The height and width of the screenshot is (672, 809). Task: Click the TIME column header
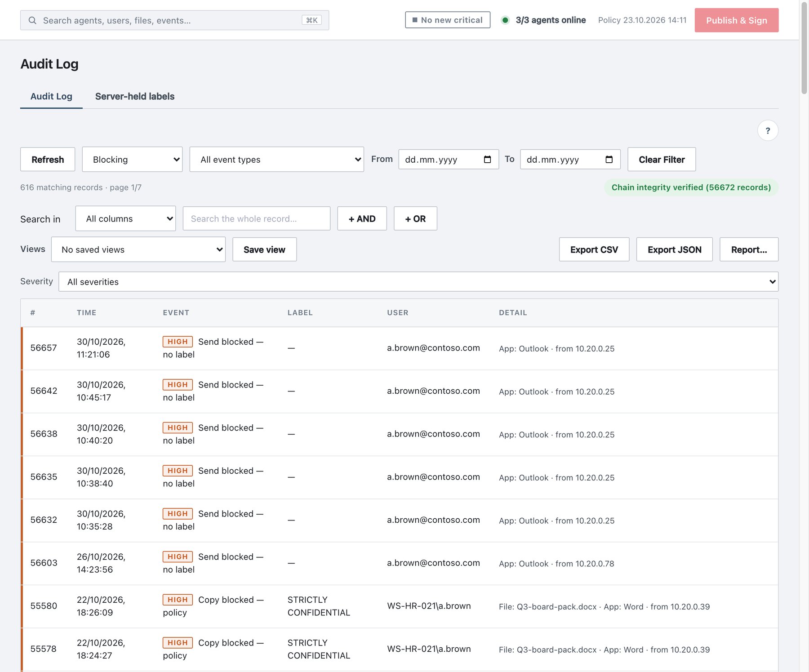click(x=86, y=313)
